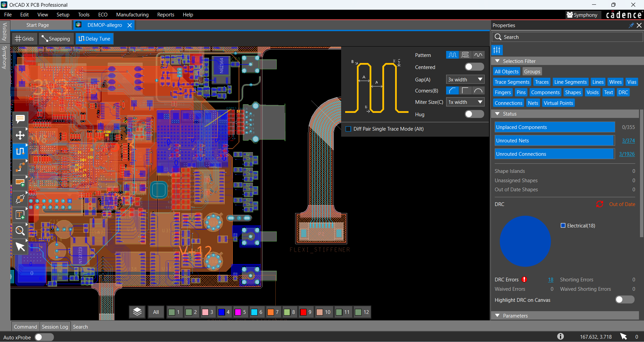This screenshot has height=342, width=644.
Task: Click the comment note tool icon
Action: pos(20,119)
